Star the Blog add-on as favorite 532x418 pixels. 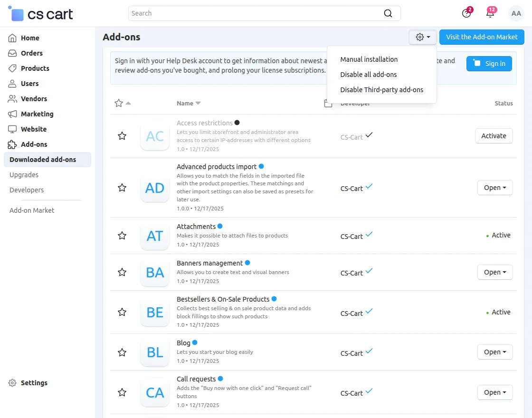(x=122, y=352)
